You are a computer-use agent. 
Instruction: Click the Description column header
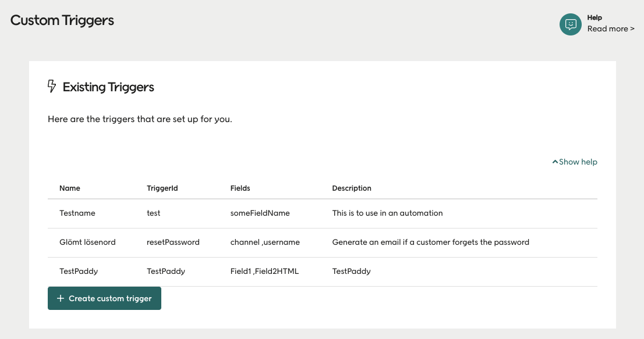pyautogui.click(x=351, y=188)
